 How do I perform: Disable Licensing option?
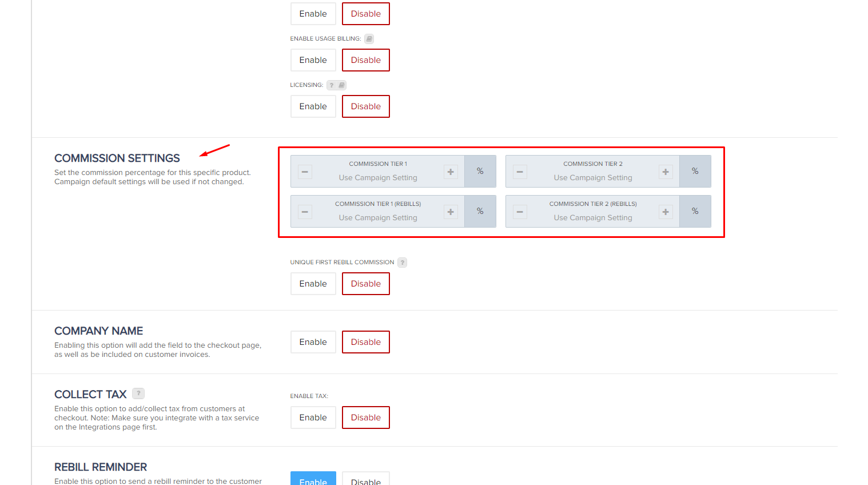tap(365, 106)
